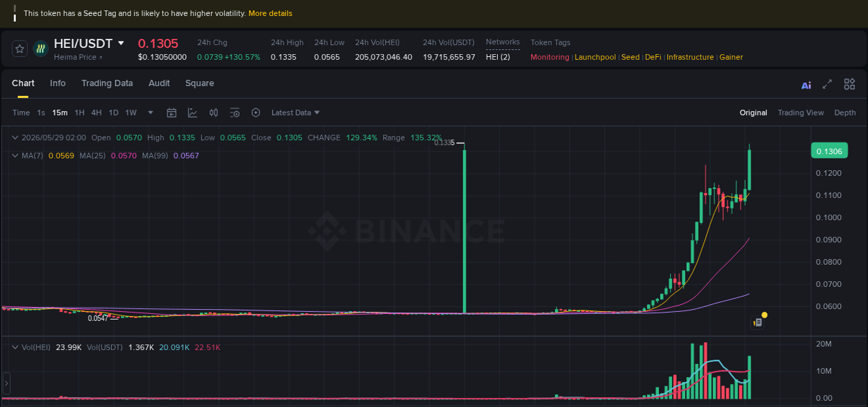Switch to the Chart tab
The width and height of the screenshot is (868, 407).
tap(23, 83)
